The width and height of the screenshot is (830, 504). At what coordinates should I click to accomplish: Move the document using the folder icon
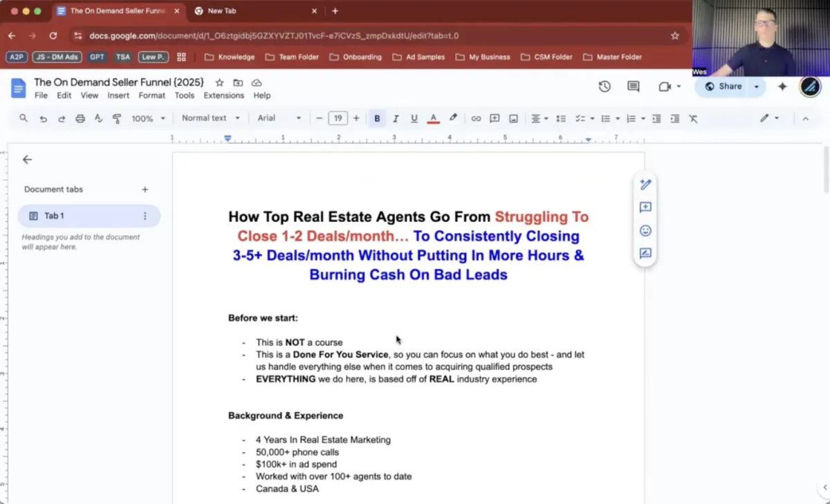click(x=238, y=83)
